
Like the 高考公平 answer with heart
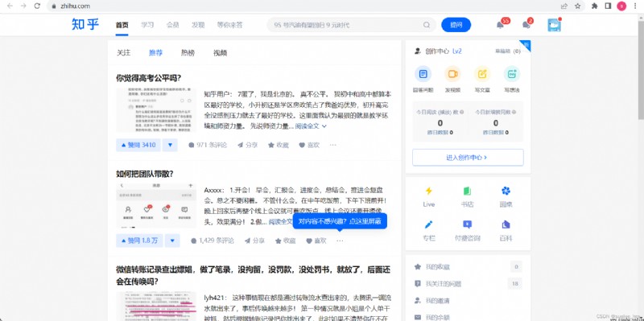tap(309, 145)
